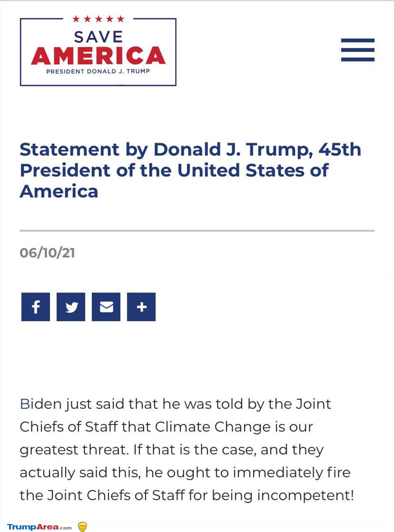The image size is (394, 532).
Task: Open the TrumpArea.com watermark link
Action: click(x=39, y=527)
